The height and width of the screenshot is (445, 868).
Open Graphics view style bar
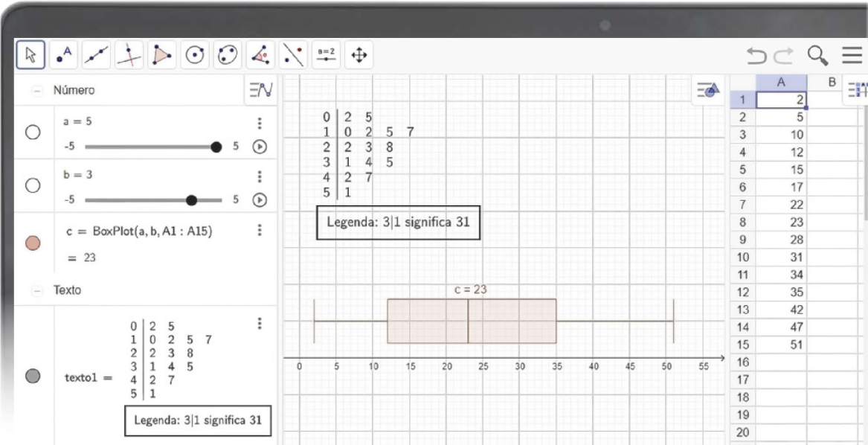pos(708,90)
